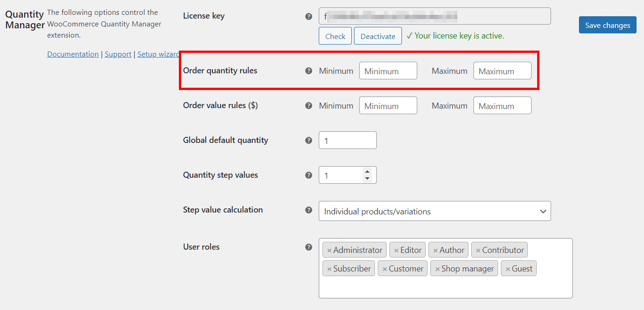This screenshot has width=644, height=310.
Task: Decrease Quantity step values with the down arrow
Action: pos(367,178)
